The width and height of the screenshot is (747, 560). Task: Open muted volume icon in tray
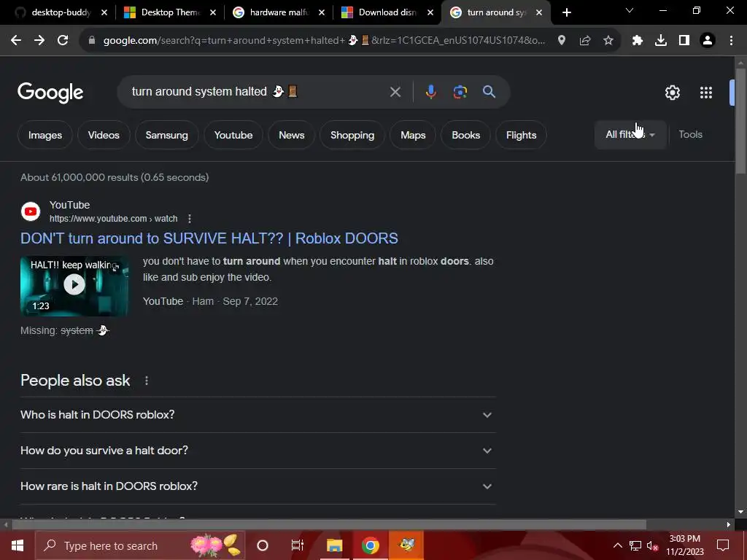[x=652, y=545]
